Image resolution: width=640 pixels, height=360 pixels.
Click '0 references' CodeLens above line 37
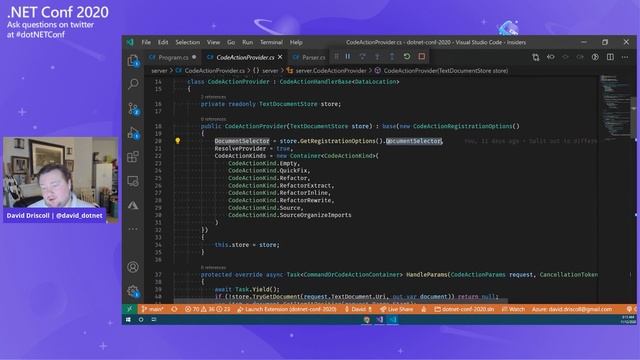coord(213,267)
